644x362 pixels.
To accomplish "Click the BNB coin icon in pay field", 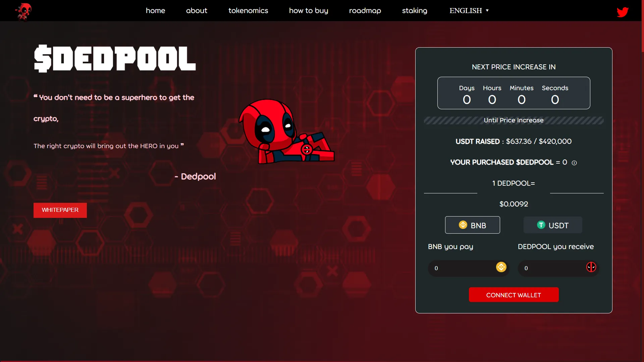I will pyautogui.click(x=501, y=267).
